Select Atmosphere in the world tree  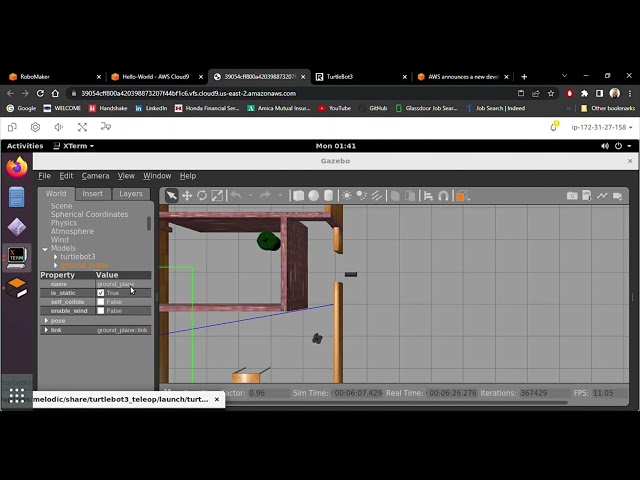click(x=72, y=231)
